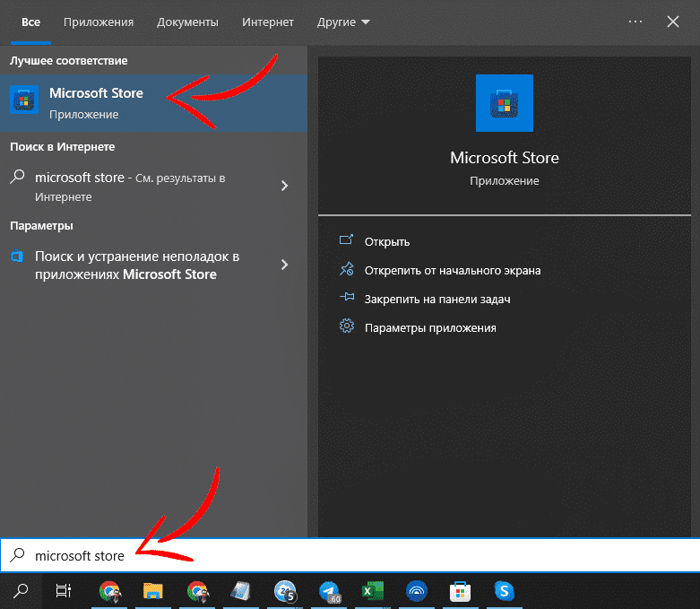Click the troubleshooter settings icon
Viewport: 700px width, 609px height.
(x=17, y=256)
